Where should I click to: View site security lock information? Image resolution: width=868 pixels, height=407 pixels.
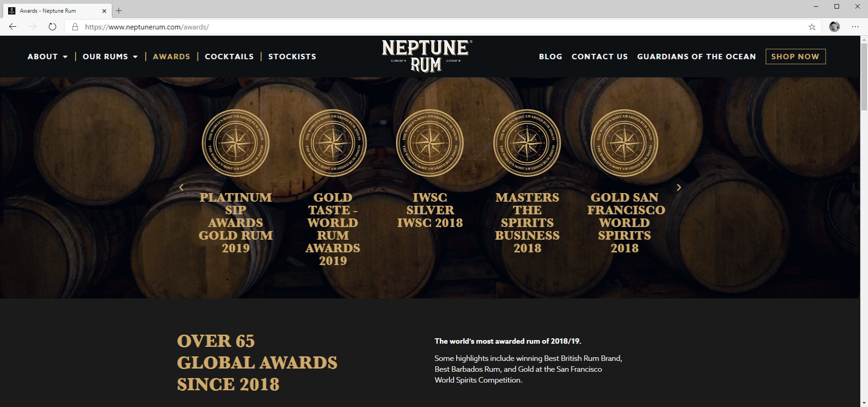[x=75, y=27]
